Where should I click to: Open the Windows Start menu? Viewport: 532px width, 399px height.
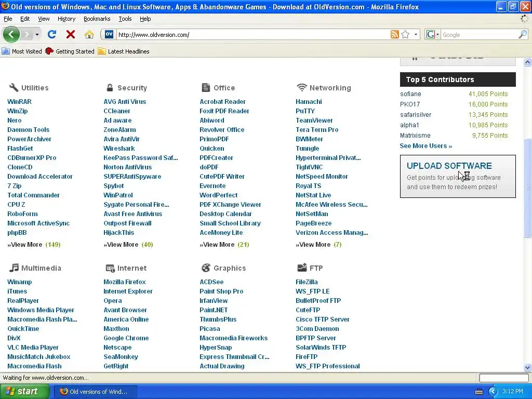coord(25,391)
